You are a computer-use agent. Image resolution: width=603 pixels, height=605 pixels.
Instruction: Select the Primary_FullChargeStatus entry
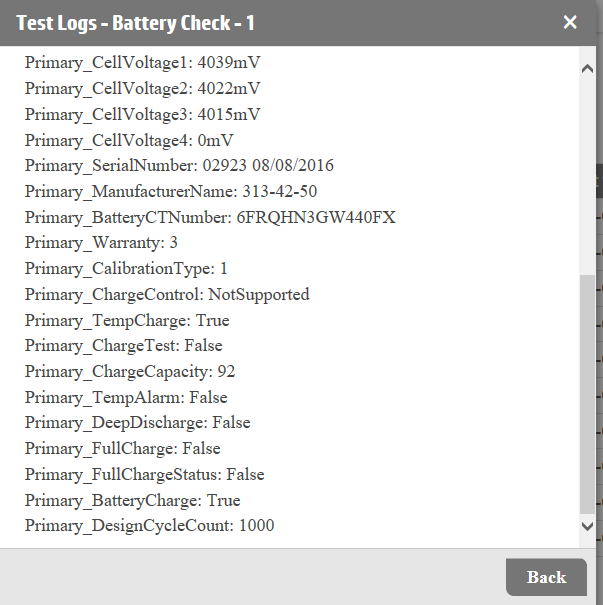(145, 474)
